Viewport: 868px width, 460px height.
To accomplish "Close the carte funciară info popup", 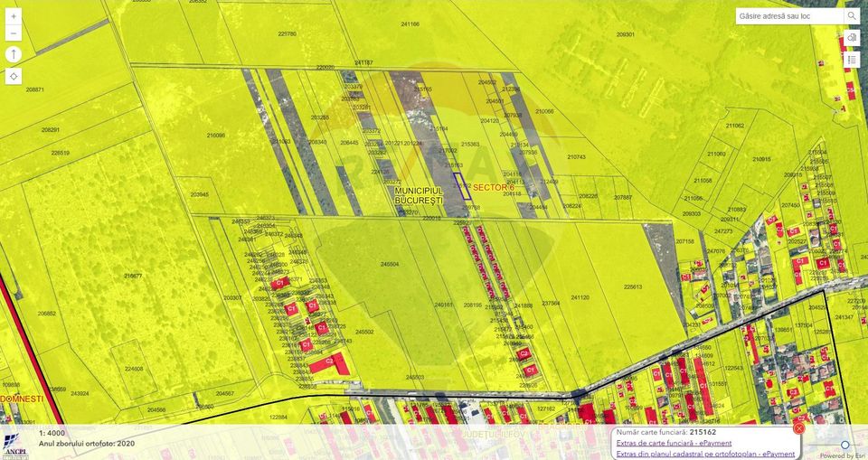I will pos(798,428).
